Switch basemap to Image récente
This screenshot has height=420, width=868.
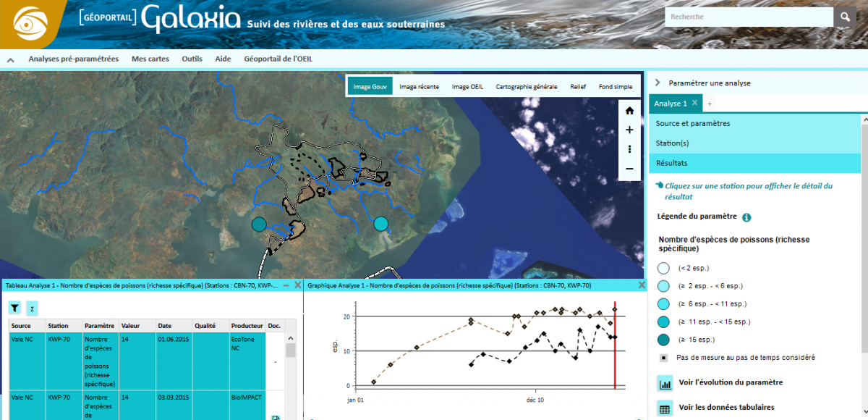click(x=419, y=87)
